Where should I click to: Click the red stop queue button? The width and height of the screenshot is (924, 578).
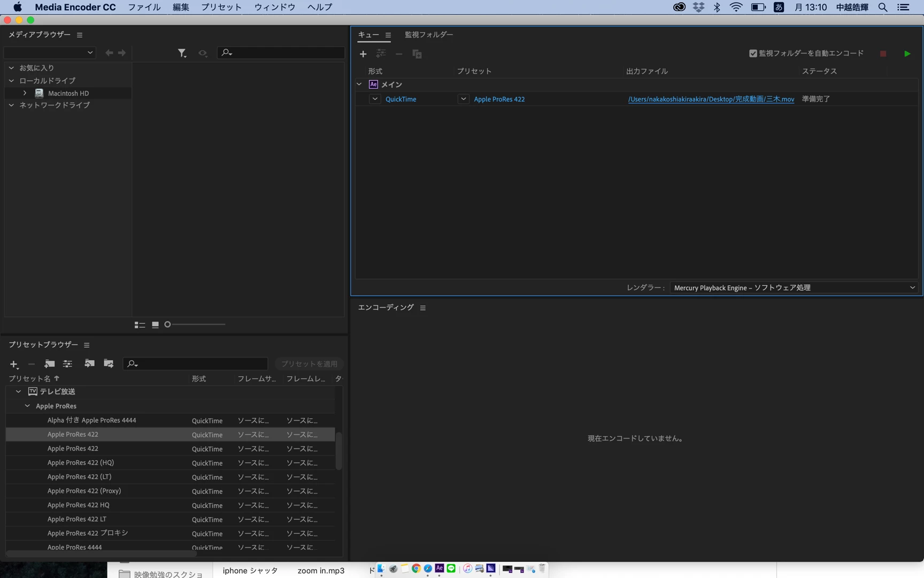click(883, 54)
